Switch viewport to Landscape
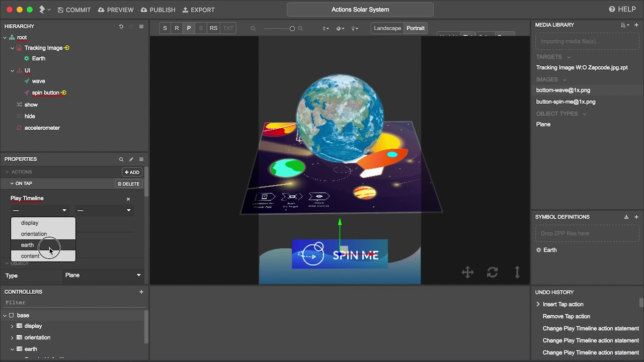 click(x=387, y=28)
